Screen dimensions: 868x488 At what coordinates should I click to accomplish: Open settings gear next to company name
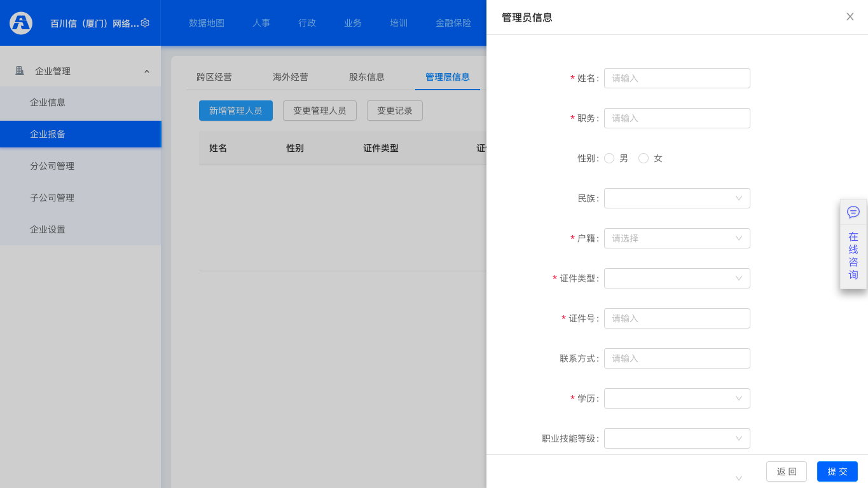tap(145, 23)
